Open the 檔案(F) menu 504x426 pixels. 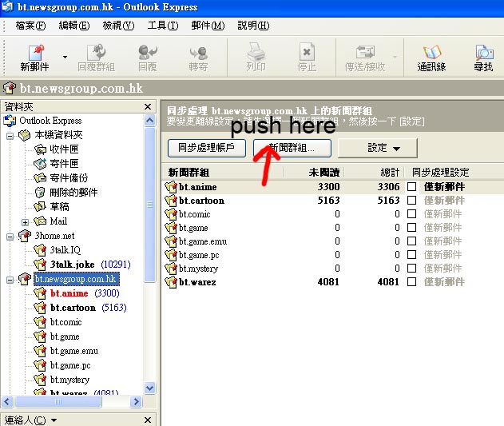point(30,25)
